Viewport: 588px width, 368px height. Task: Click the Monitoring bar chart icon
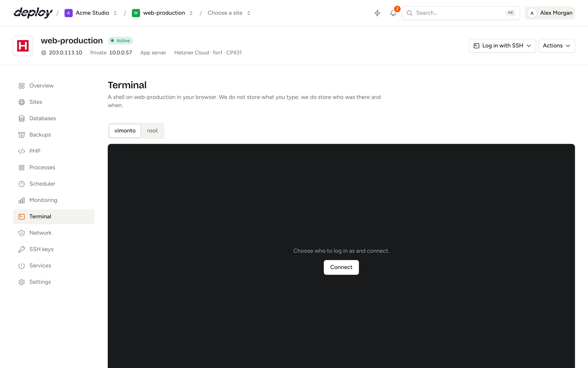tap(22, 200)
